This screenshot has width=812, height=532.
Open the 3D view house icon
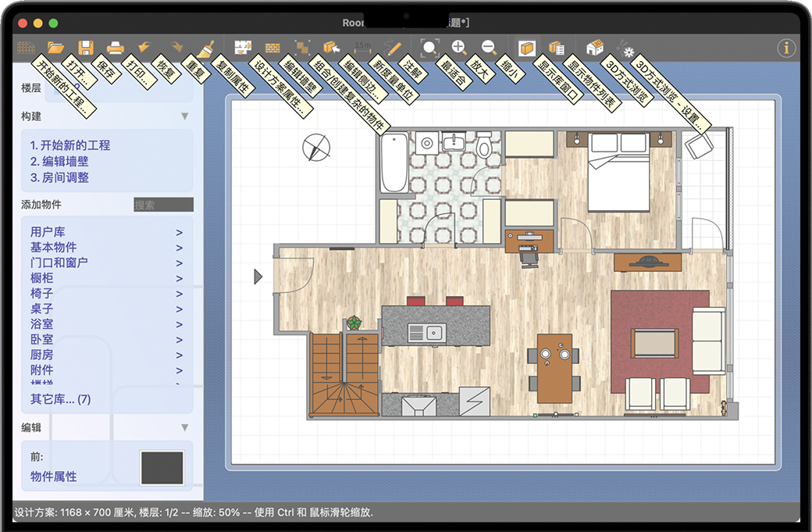point(595,48)
